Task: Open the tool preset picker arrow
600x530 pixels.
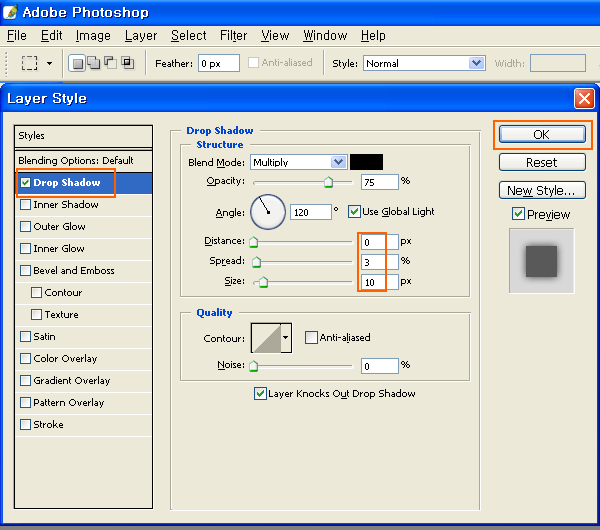Action: point(49,64)
